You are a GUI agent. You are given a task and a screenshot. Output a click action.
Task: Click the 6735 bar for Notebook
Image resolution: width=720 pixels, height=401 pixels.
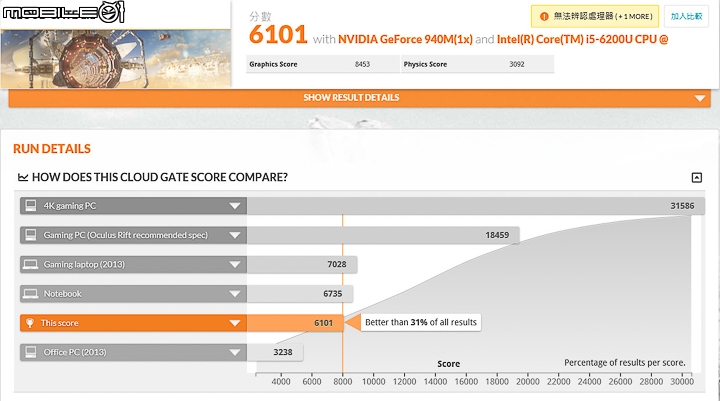coord(300,294)
